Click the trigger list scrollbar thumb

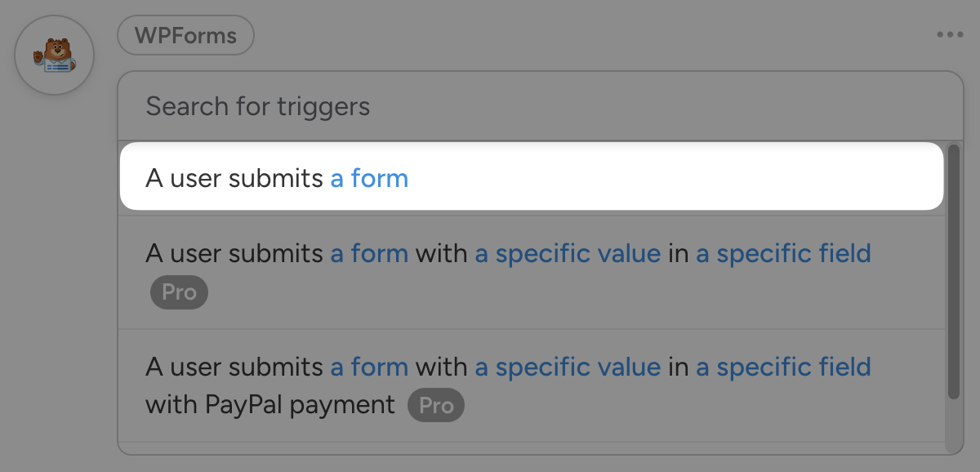click(x=953, y=271)
